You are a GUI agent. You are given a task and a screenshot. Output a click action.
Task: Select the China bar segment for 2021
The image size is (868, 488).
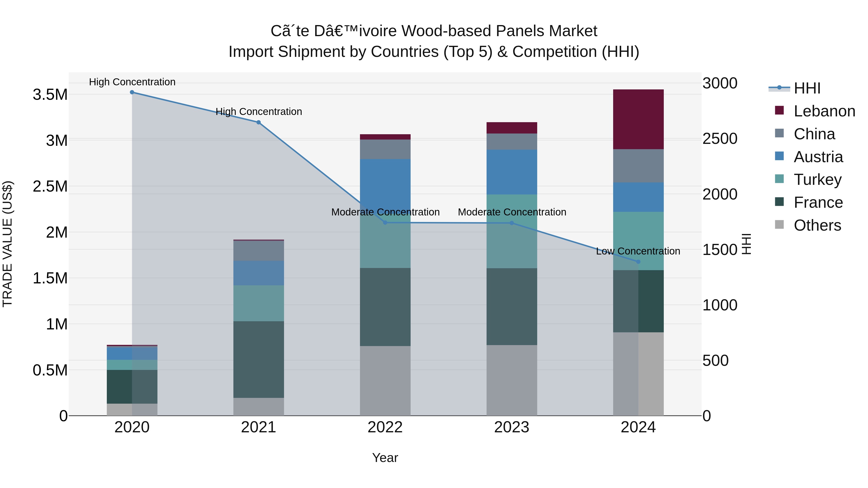258,251
